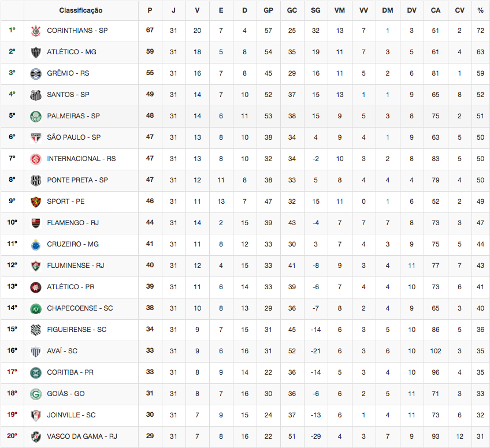490x448 pixels.
Task: Click the Atlético-MG club crest
Action: pyautogui.click(x=36, y=52)
